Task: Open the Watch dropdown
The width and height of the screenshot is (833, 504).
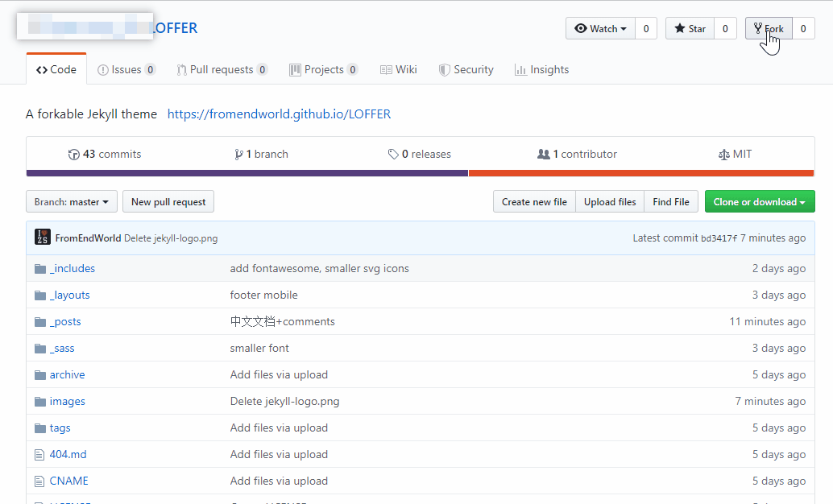Action: click(x=600, y=29)
